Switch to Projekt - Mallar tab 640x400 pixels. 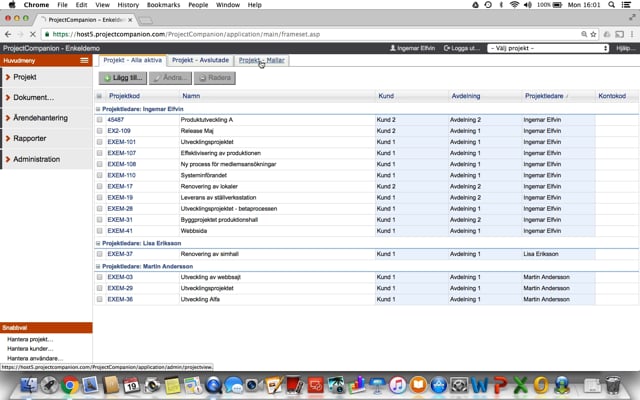coord(262,60)
